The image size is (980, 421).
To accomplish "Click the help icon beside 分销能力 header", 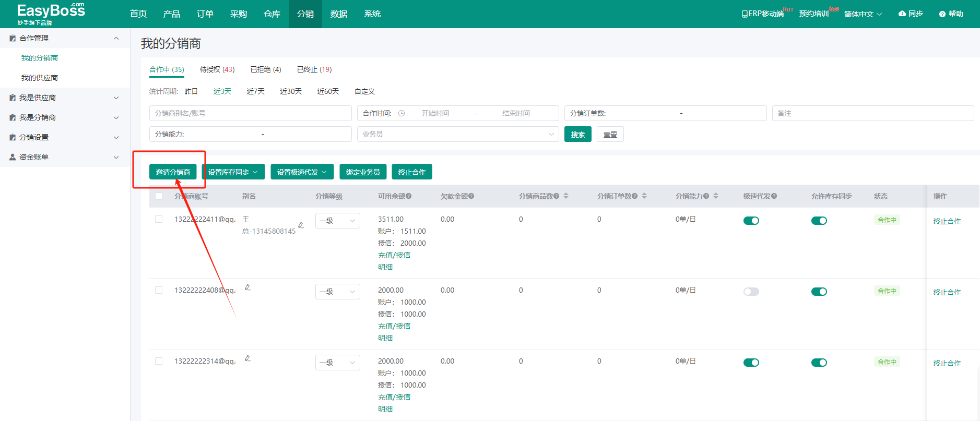I will (x=706, y=196).
